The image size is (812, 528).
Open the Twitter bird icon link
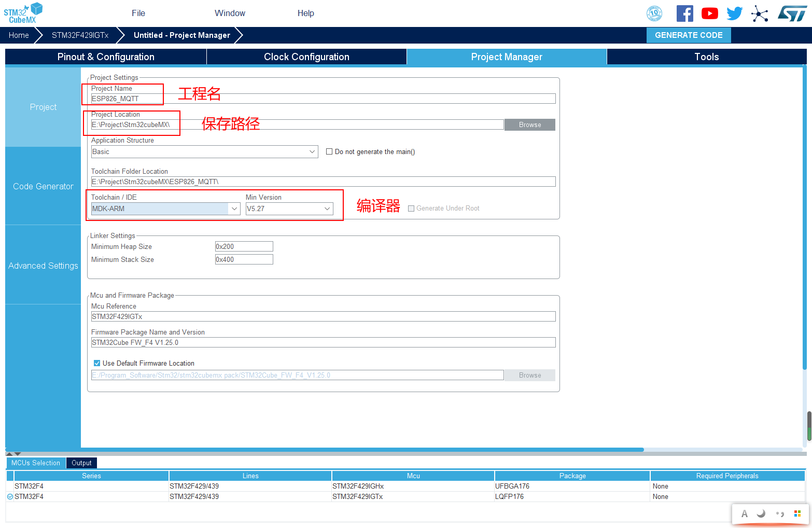pos(735,13)
